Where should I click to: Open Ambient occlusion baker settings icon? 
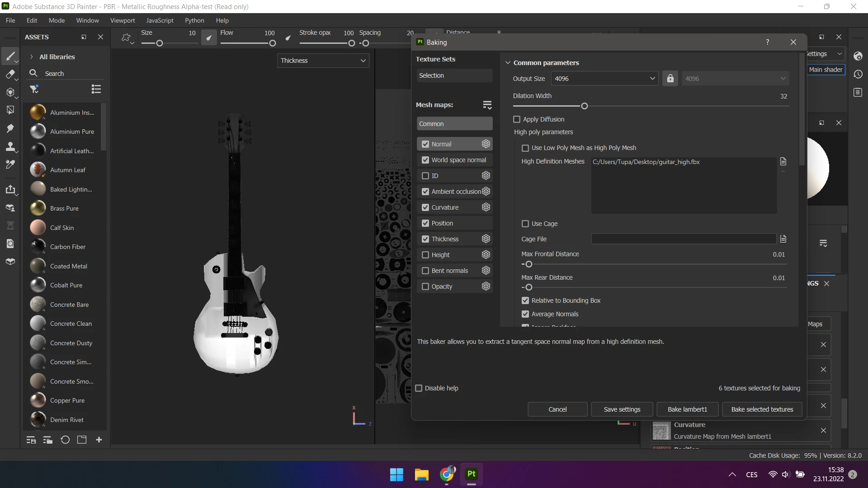[x=486, y=192]
